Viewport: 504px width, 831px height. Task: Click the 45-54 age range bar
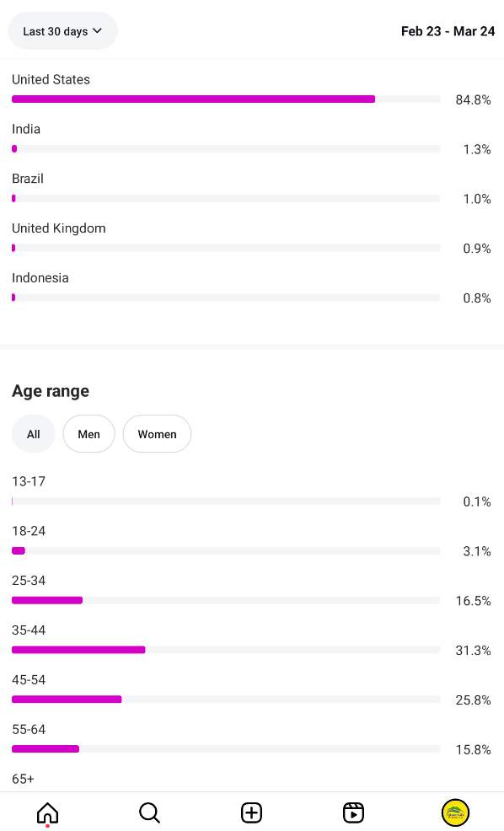[x=226, y=700]
